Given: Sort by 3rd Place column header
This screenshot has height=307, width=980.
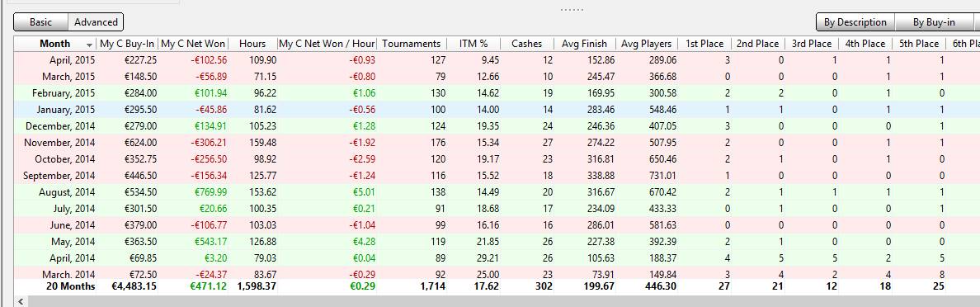Looking at the screenshot, I should click(x=812, y=44).
